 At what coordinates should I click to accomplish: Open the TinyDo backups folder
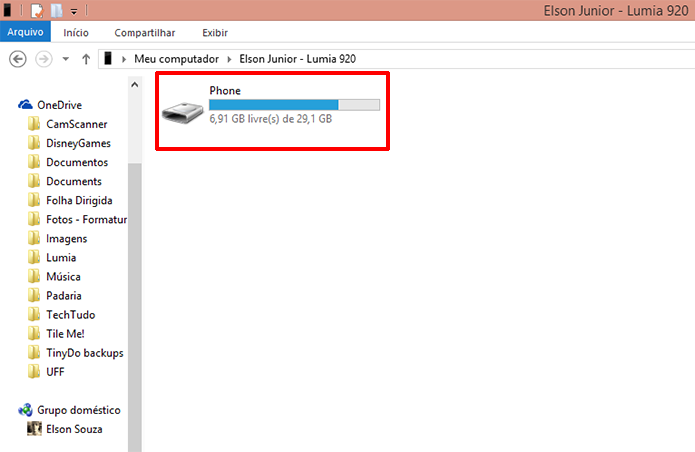[85, 353]
